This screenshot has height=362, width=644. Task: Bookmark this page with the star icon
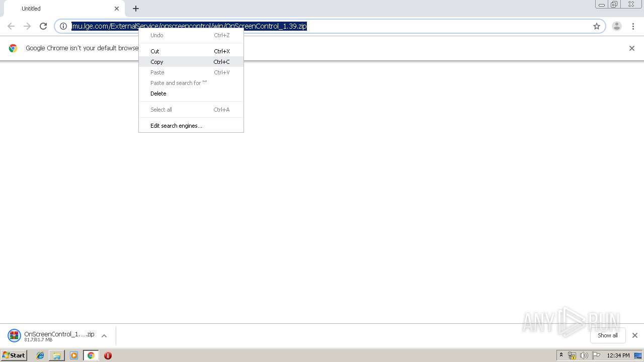pos(597,26)
